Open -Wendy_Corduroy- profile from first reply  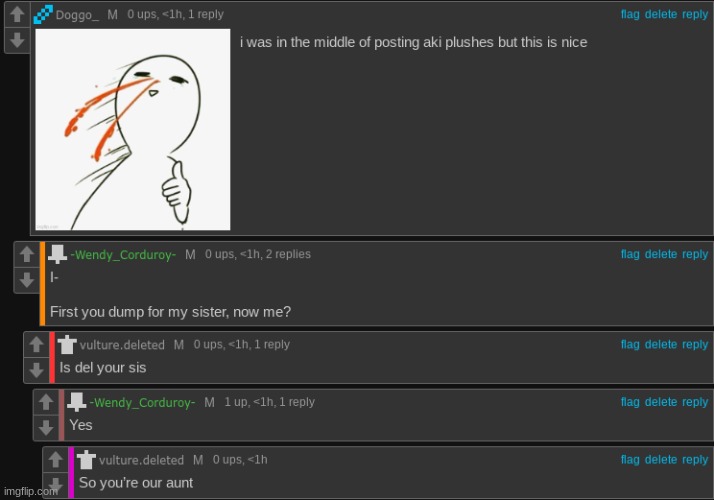pos(123,255)
